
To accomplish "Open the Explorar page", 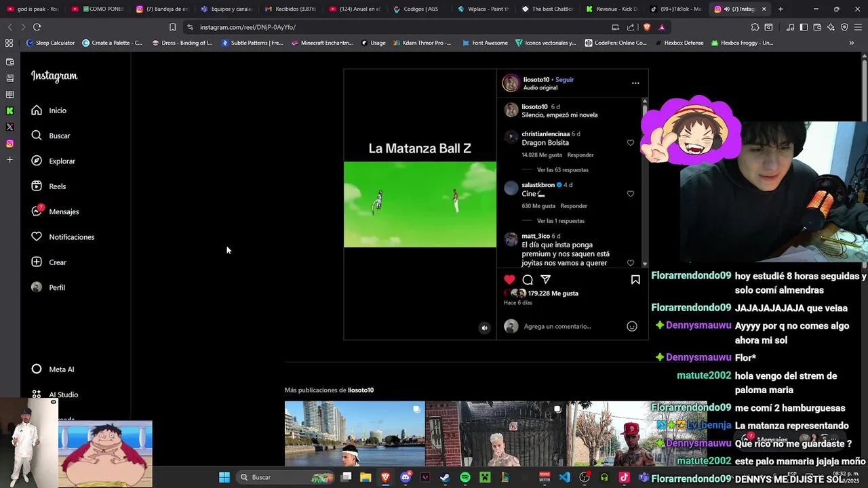I will pyautogui.click(x=53, y=161).
